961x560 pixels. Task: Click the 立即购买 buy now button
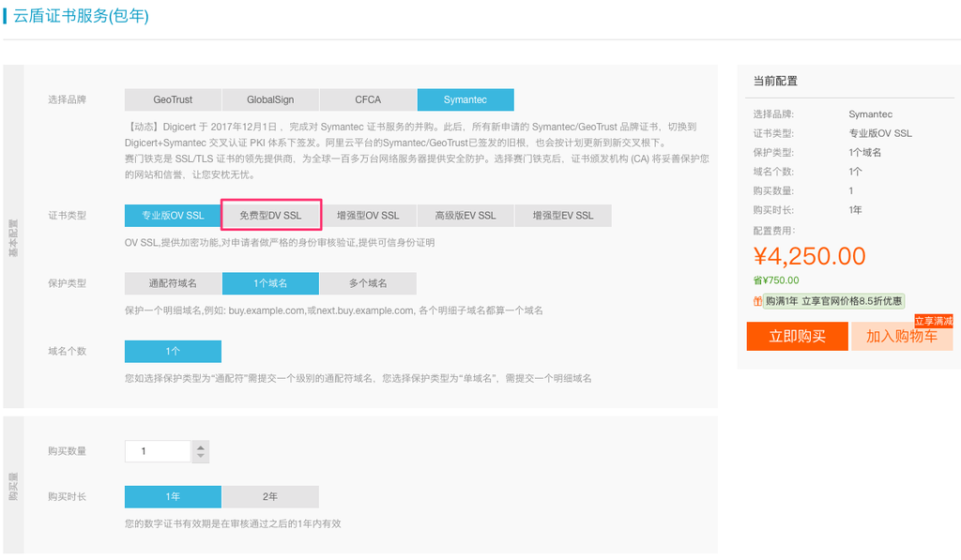(x=798, y=337)
